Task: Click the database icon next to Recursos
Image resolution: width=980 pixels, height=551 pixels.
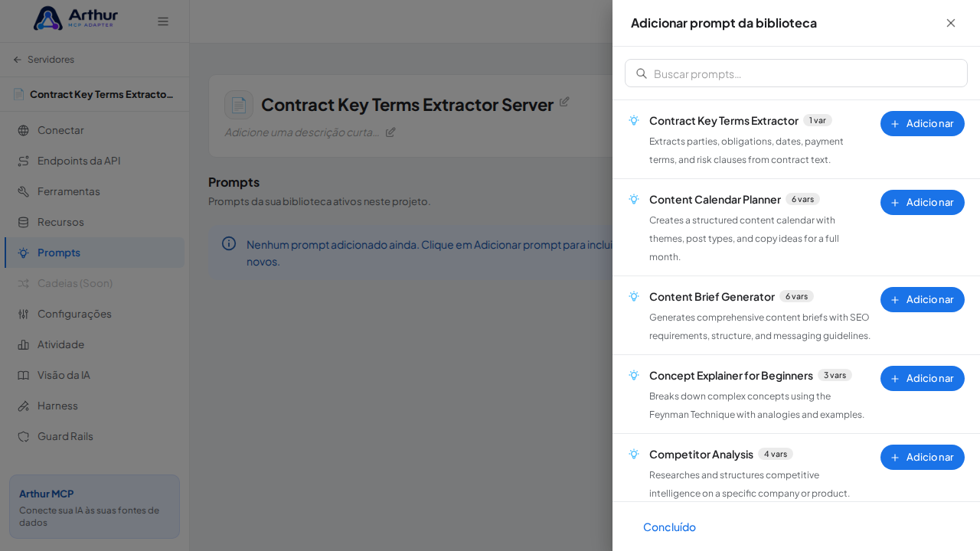Action: click(x=23, y=222)
